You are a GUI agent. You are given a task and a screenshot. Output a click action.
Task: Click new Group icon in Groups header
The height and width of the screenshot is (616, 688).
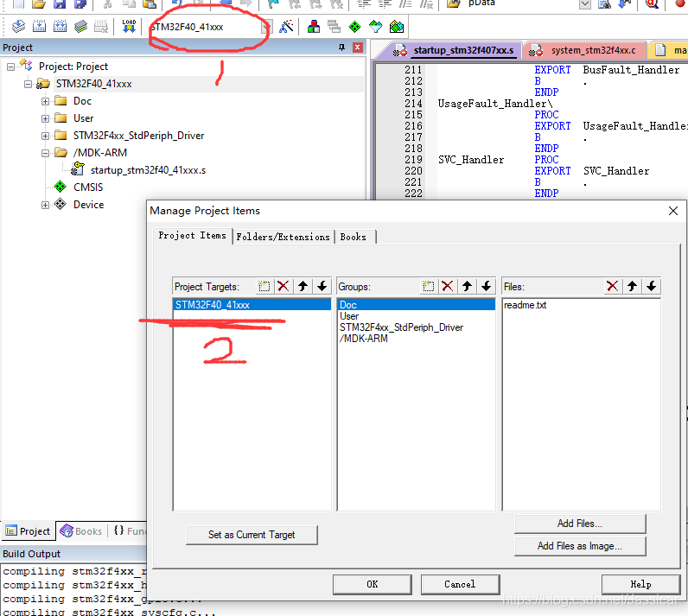(x=428, y=286)
